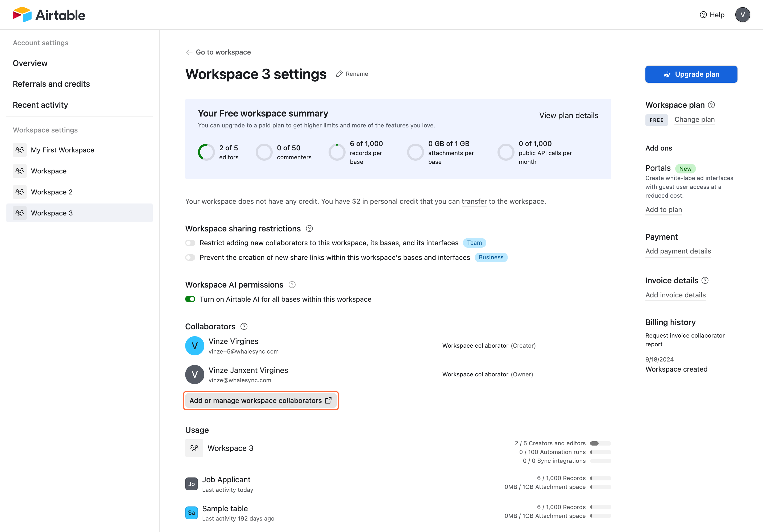
Task: Click Change plan link
Action: pos(695,120)
